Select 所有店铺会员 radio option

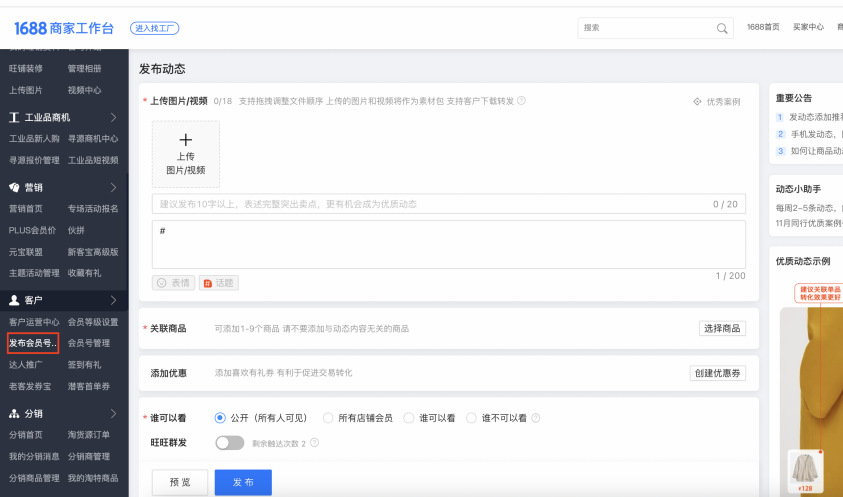(x=328, y=418)
